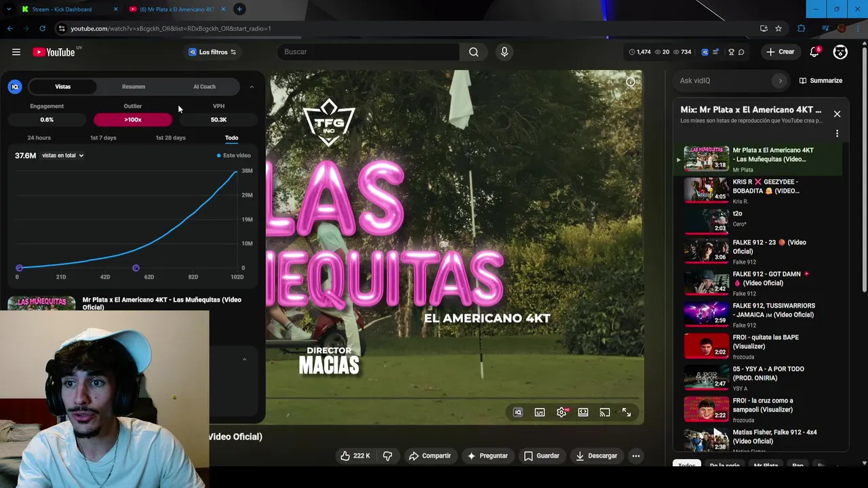Viewport: 868px width, 488px height.
Task: Expand the collapsed section below the video title
Action: click(244, 359)
